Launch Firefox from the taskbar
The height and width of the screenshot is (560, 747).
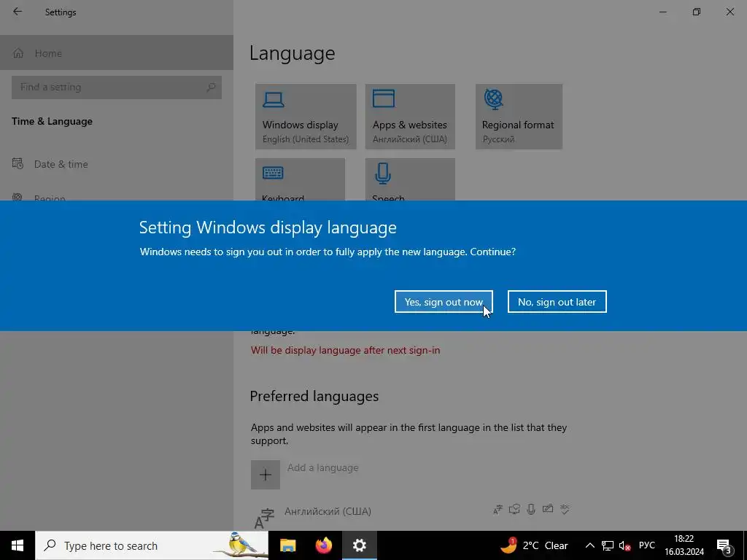pos(323,545)
